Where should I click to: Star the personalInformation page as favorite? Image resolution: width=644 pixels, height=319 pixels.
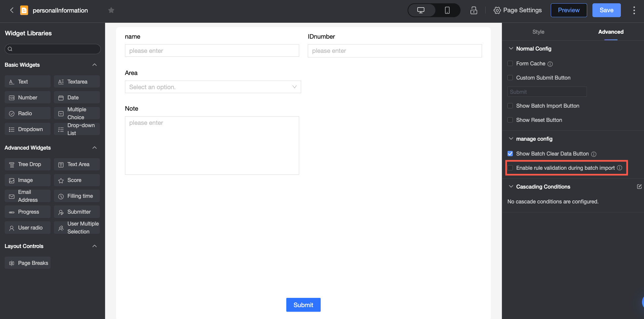click(x=111, y=10)
